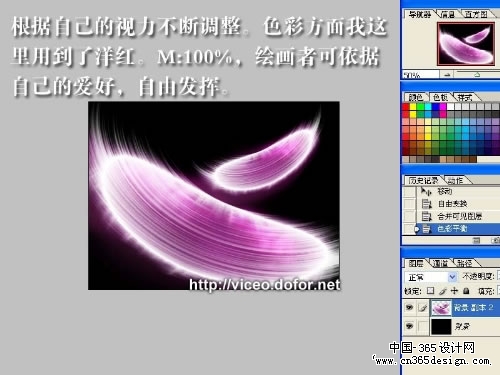Toggle history brush source for 色彩平衡 state
500x375 pixels.
click(x=409, y=229)
